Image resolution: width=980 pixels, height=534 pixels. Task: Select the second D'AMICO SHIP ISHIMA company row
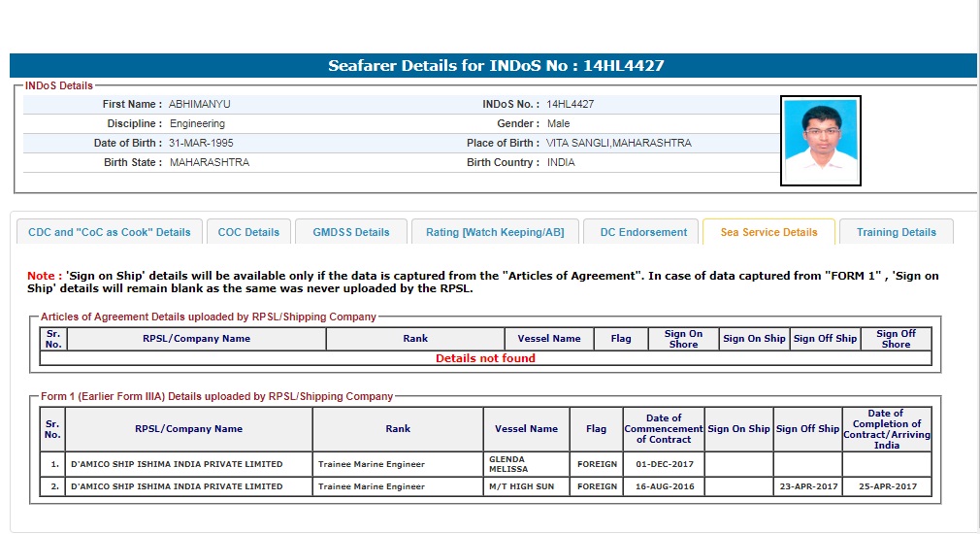(x=177, y=486)
